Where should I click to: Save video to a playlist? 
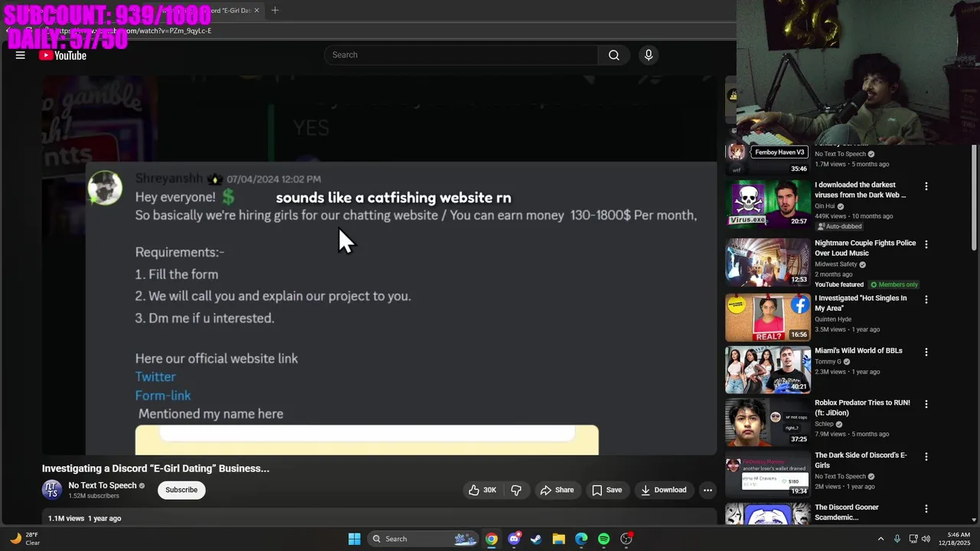606,490
